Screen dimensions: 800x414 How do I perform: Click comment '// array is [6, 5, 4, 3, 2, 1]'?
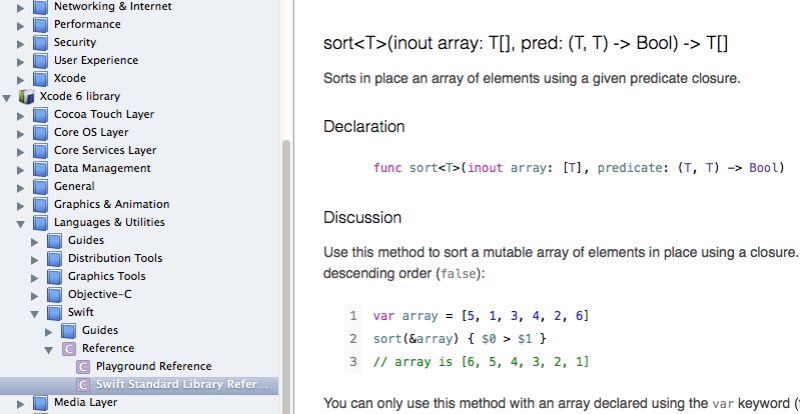[481, 362]
